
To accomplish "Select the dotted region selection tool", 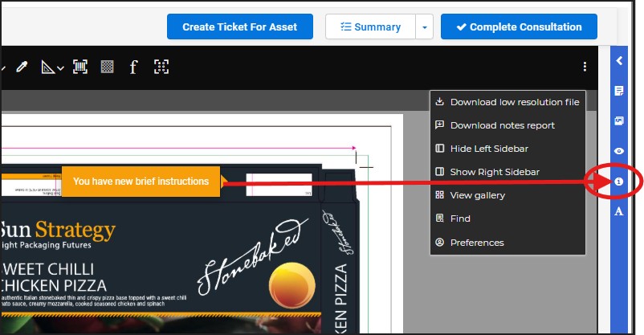I will tap(161, 67).
